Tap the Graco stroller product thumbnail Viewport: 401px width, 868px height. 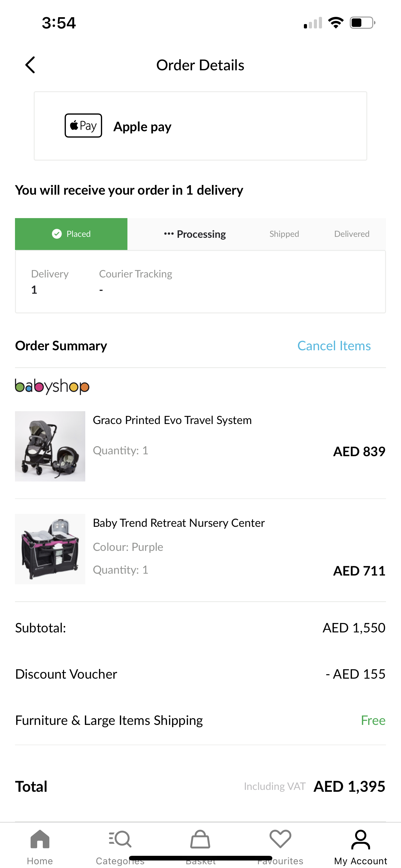pyautogui.click(x=50, y=446)
